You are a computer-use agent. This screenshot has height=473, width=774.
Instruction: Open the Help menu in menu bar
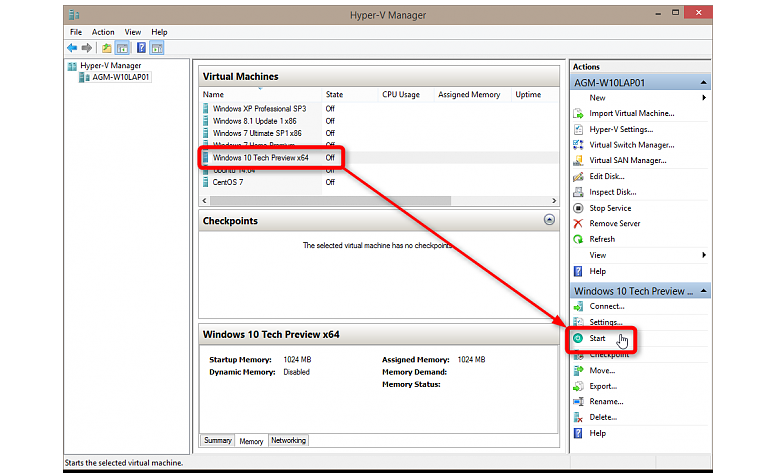(159, 32)
